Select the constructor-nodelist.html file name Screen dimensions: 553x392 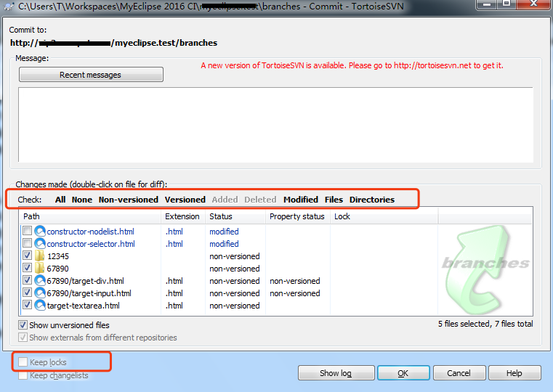pyautogui.click(x=91, y=232)
